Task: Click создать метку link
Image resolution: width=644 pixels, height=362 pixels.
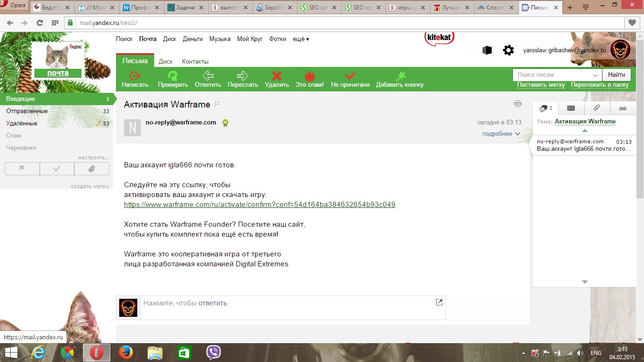Action: (90, 186)
